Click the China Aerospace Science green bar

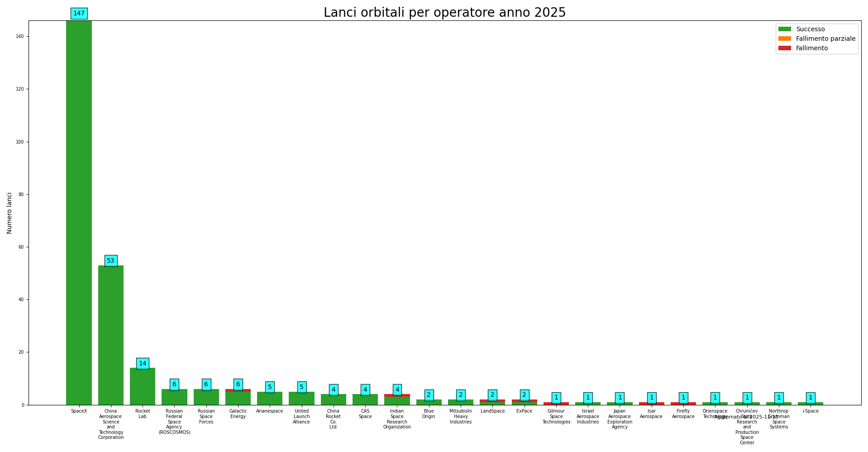pyautogui.click(x=111, y=335)
